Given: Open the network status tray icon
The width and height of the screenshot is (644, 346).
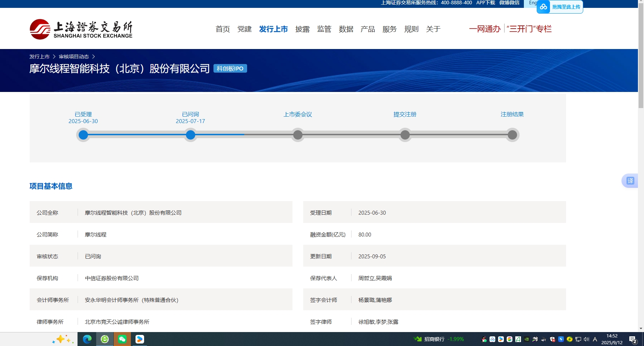Looking at the screenshot, I should pos(578,339).
